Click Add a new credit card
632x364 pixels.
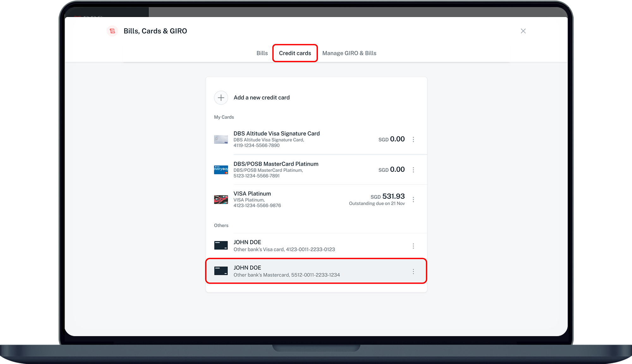point(262,98)
